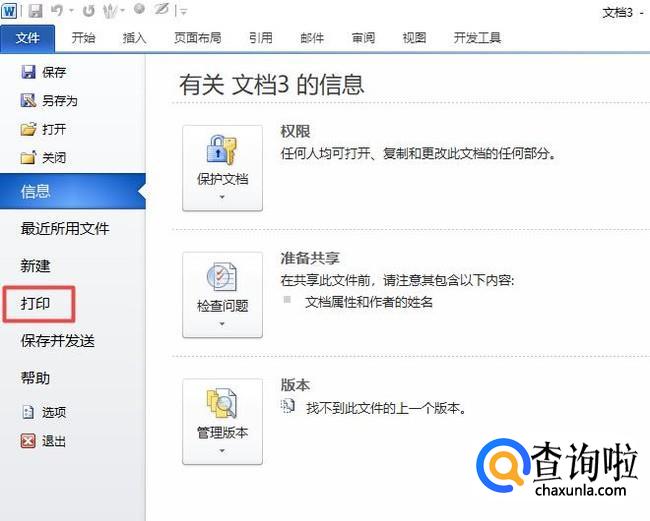Open 选项 (Options) text entry
Image resolution: width=650 pixels, height=521 pixels.
[54, 412]
